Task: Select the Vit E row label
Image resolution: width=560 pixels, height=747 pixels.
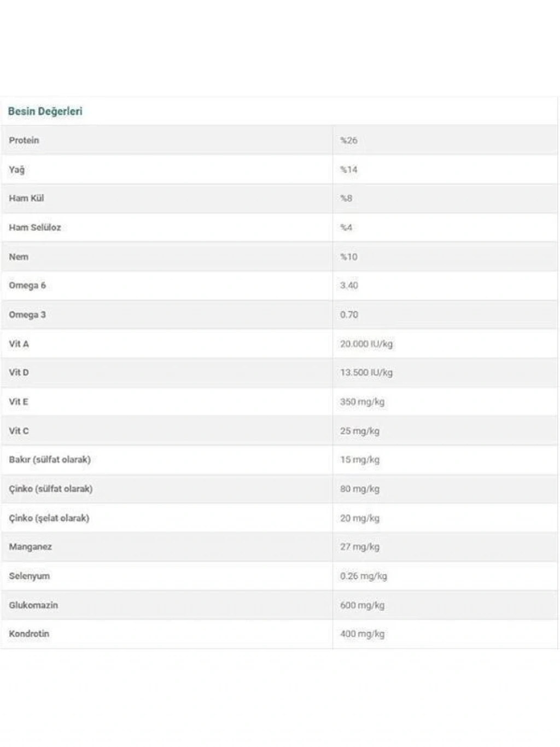Action: [x=19, y=402]
